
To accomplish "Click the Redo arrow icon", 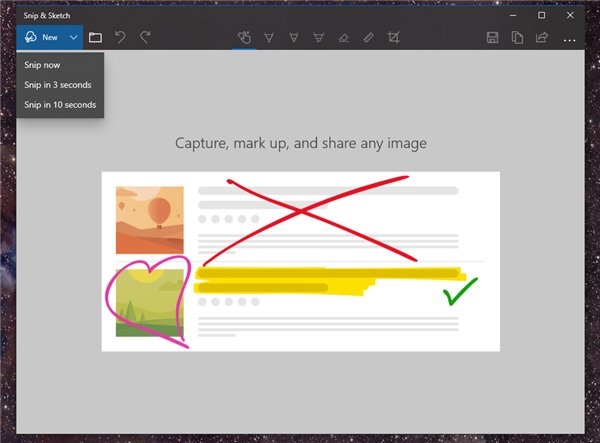I will coord(145,38).
